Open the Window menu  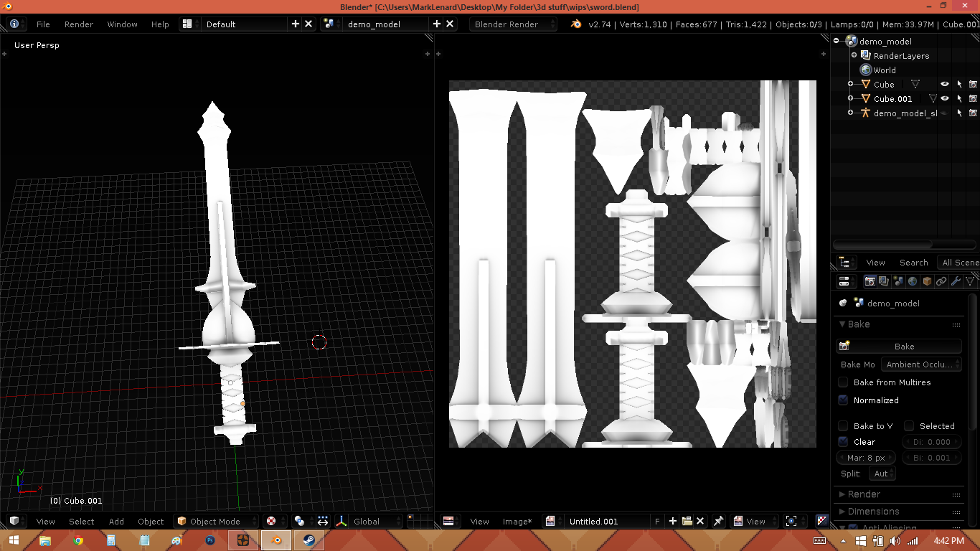[123, 24]
